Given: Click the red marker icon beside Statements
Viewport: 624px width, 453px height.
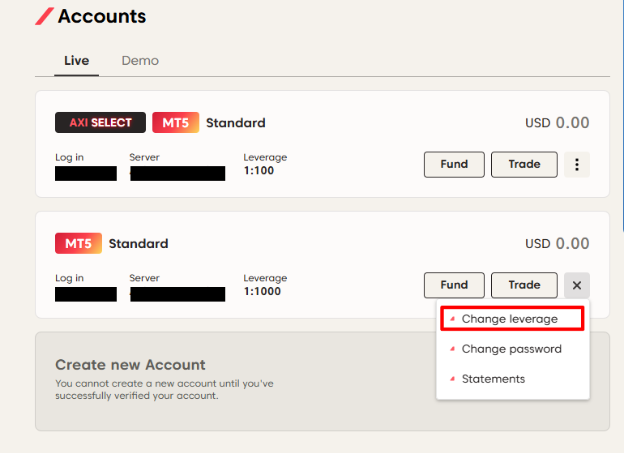Looking at the screenshot, I should (x=452, y=379).
